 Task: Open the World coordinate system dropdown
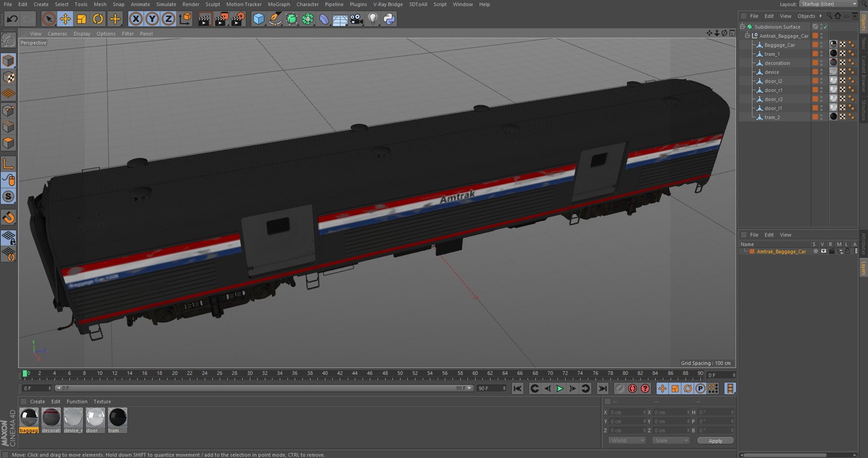(627, 440)
